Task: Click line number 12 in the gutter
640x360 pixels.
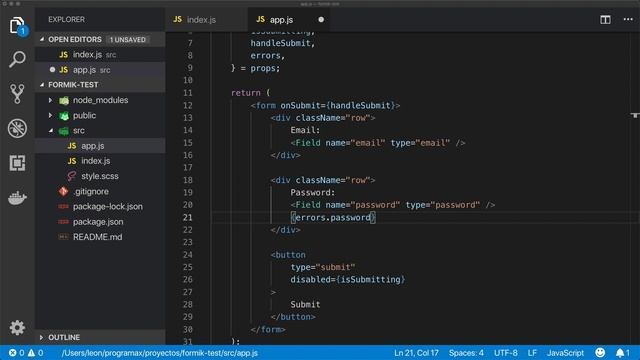Action: pos(187,105)
